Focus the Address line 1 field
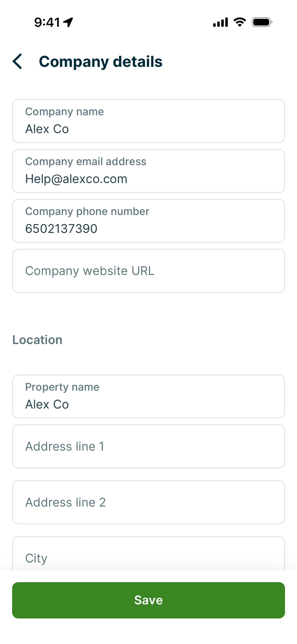This screenshot has height=644, width=297. [x=148, y=446]
